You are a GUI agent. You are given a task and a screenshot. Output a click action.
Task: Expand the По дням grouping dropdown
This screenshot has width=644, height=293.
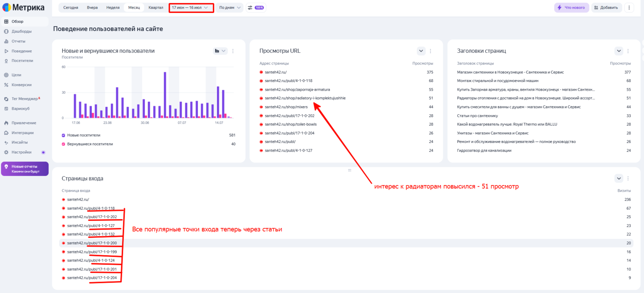click(x=229, y=8)
